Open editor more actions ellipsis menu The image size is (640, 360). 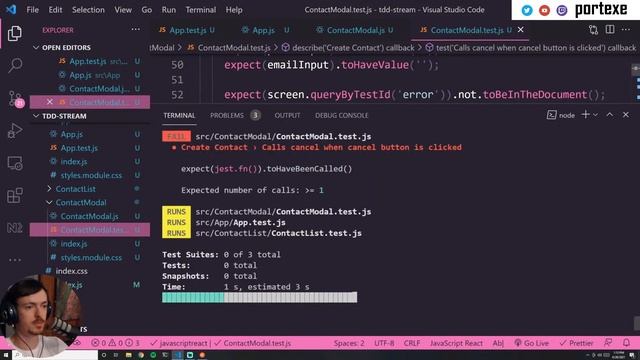tap(626, 29)
